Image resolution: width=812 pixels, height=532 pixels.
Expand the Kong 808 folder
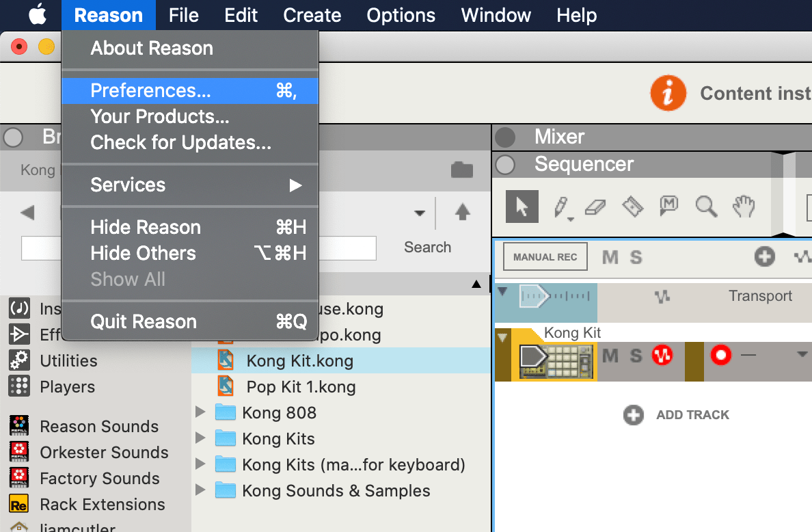point(200,412)
